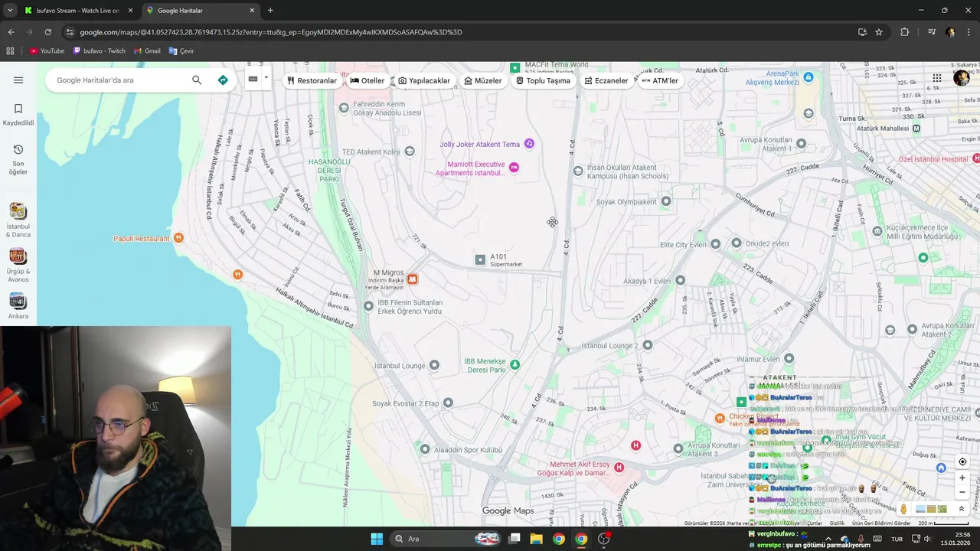
Task: Click the Alaaddin Spor Kulübü marker
Action: pos(425,449)
